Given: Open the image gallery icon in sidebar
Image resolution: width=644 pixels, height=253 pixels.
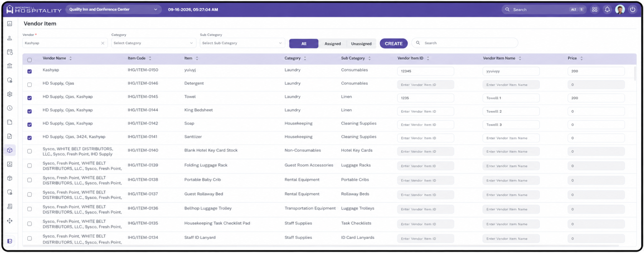Looking at the screenshot, I should pos(10,164).
